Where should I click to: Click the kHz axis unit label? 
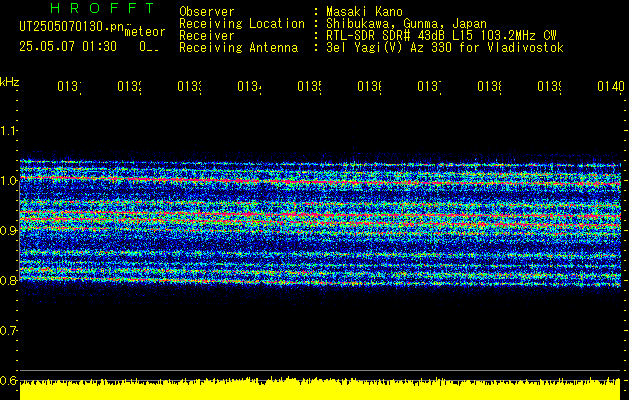[x=9, y=82]
